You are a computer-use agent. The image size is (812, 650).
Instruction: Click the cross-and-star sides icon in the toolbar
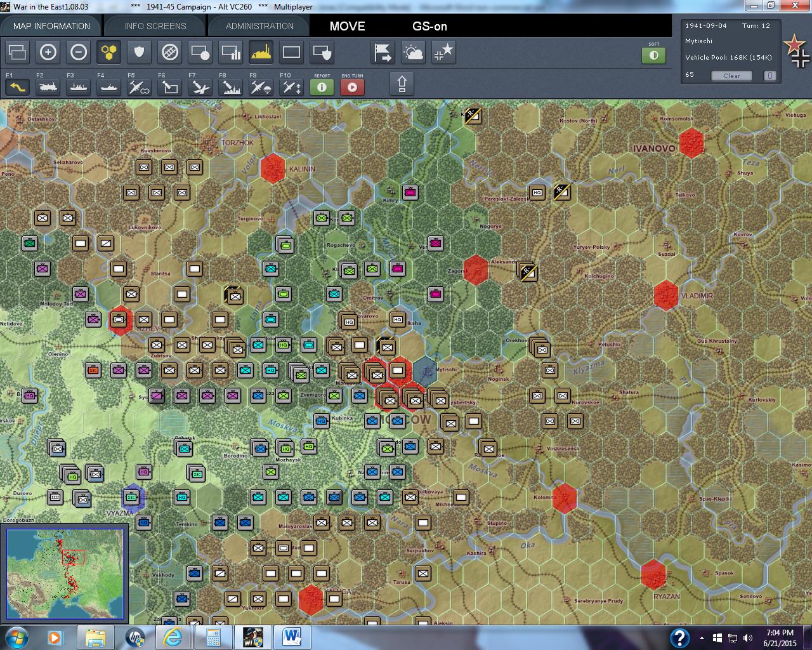(443, 52)
